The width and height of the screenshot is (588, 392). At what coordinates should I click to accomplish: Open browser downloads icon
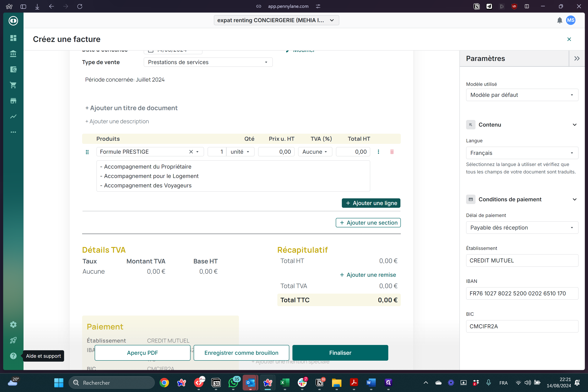(x=37, y=6)
